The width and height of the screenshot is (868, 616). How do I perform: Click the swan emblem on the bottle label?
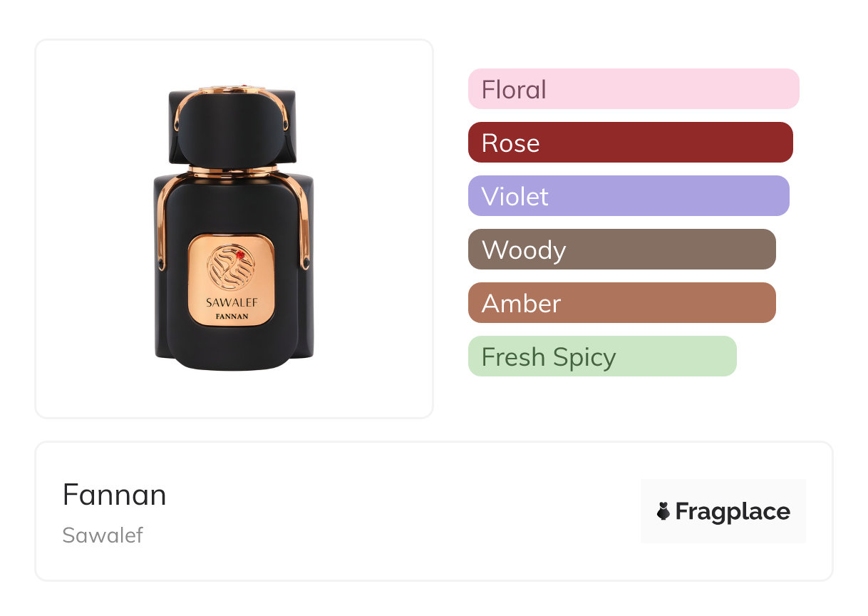tap(231, 267)
